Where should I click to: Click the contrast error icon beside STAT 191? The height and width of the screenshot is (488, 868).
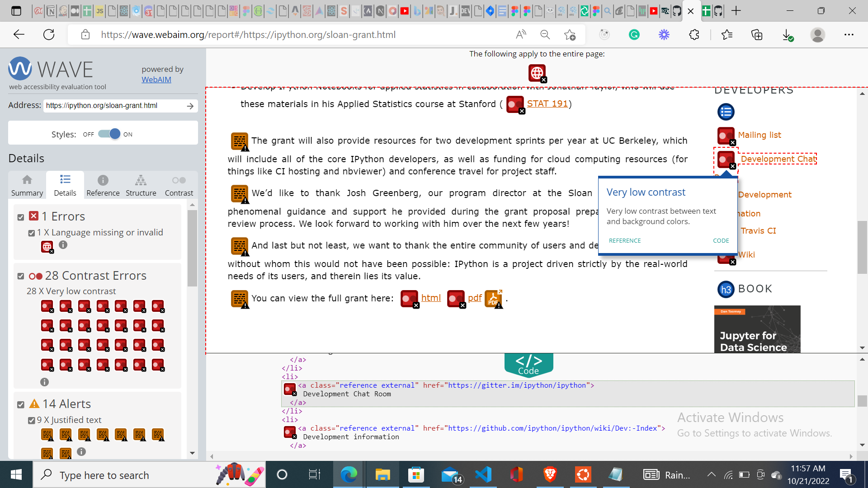(515, 104)
